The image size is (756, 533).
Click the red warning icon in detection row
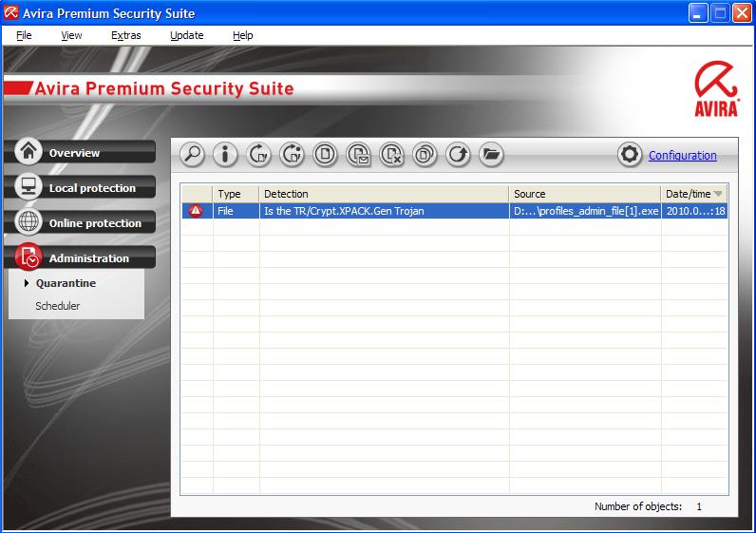coord(196,211)
